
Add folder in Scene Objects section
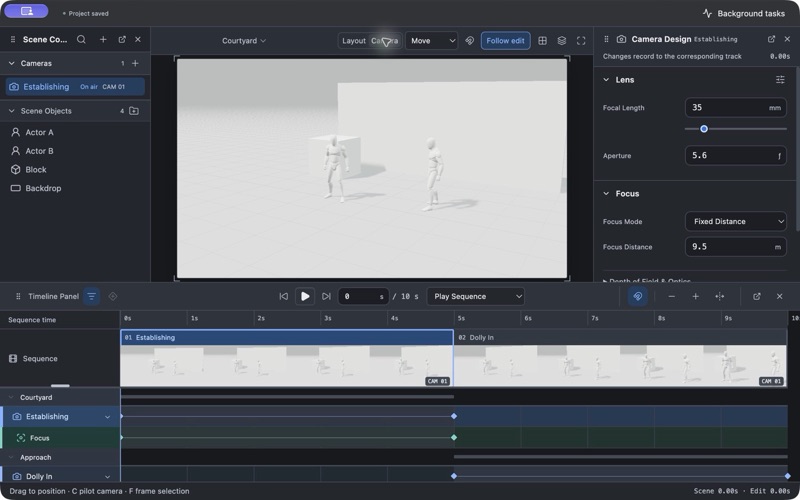click(x=134, y=111)
